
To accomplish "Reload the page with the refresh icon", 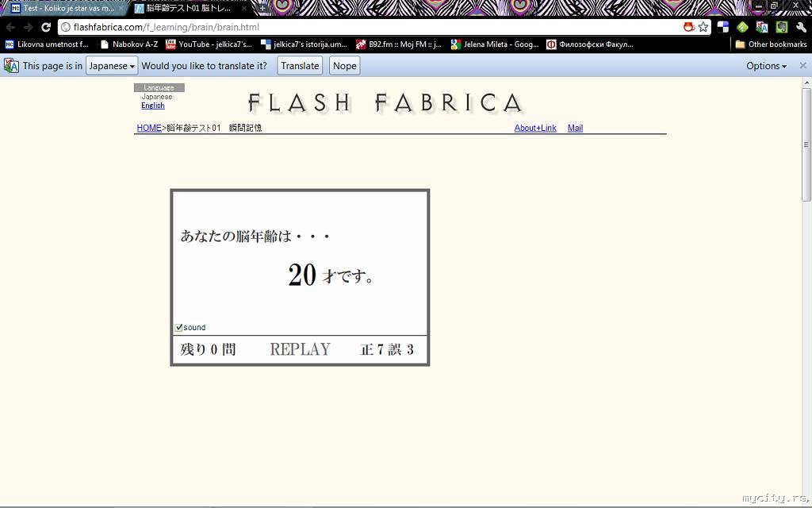I will 46,28.
